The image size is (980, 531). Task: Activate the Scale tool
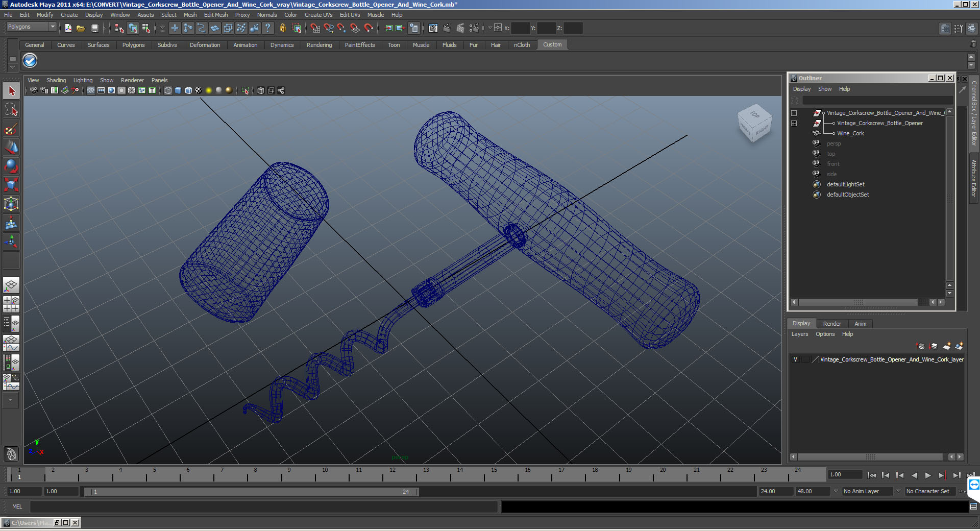(11, 184)
